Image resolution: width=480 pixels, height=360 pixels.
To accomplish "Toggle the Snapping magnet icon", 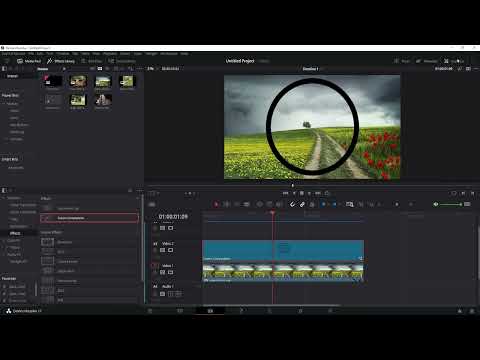I will point(292,204).
